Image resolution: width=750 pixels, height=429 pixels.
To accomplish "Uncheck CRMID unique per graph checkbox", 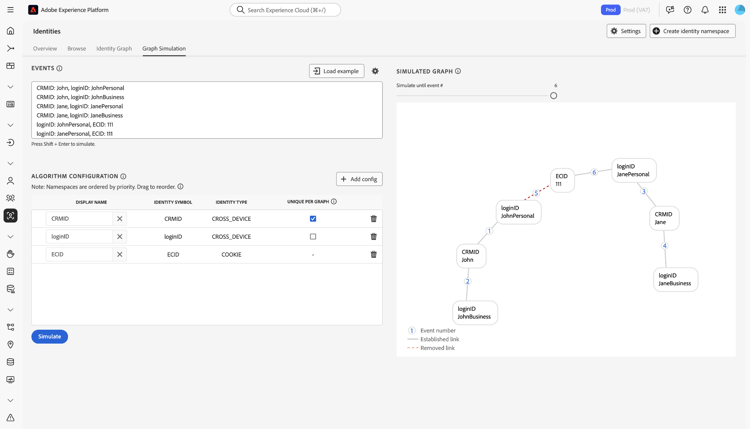I will tap(313, 219).
